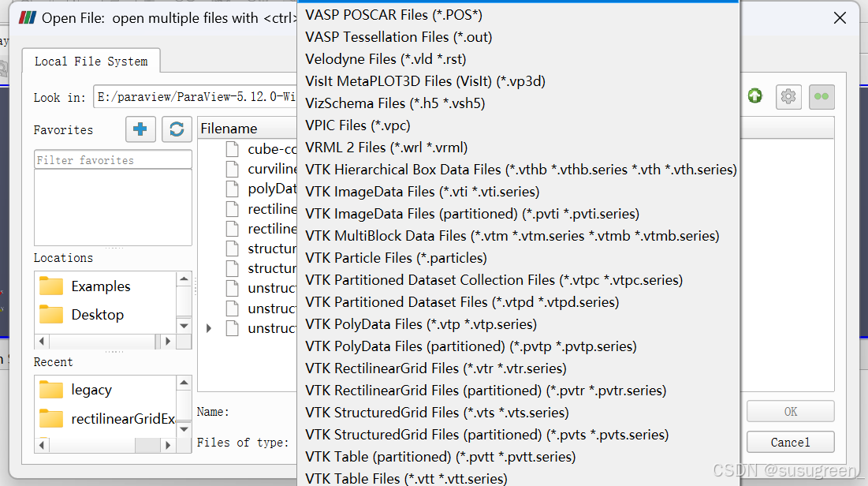Choose VTK Hierarchical Box Data Files filter

click(518, 170)
